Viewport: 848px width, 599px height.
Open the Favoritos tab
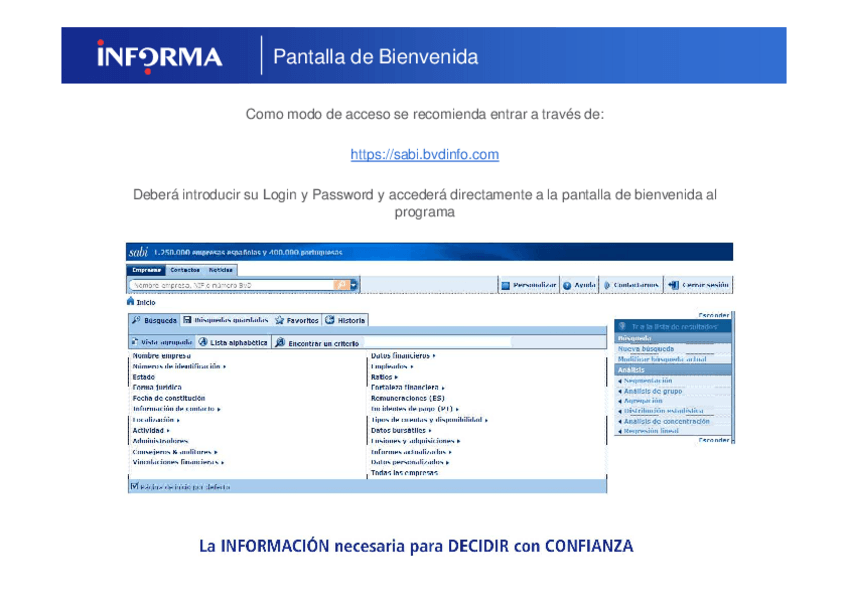point(297,320)
